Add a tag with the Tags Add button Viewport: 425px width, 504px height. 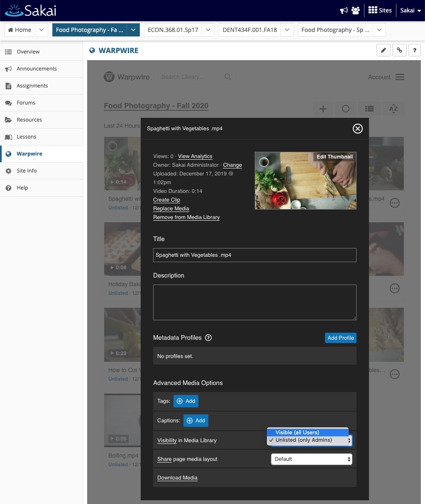(186, 401)
